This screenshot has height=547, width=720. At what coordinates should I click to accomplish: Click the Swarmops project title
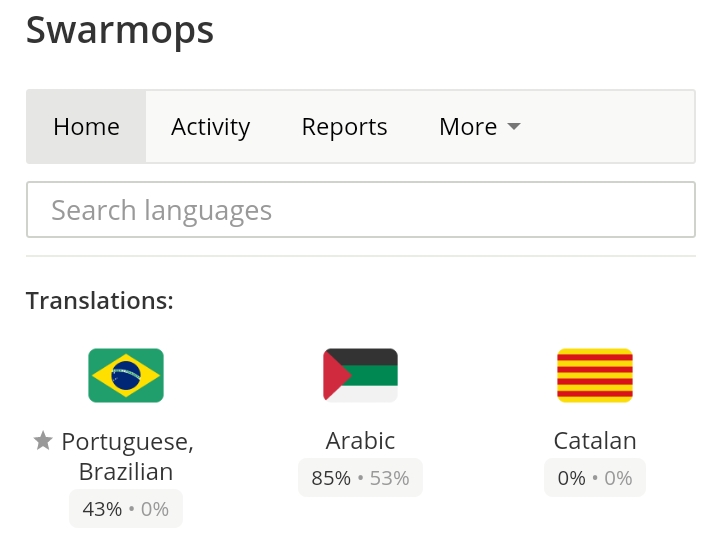click(x=119, y=30)
